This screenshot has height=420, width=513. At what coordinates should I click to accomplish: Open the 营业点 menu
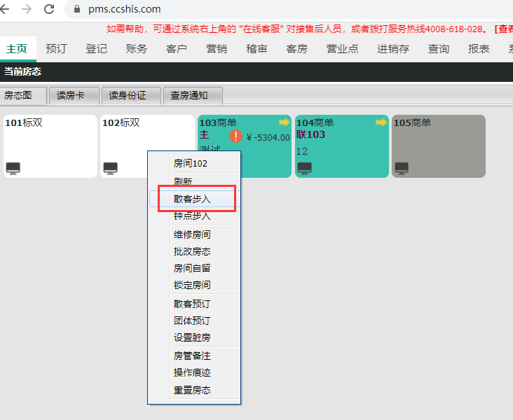342,49
